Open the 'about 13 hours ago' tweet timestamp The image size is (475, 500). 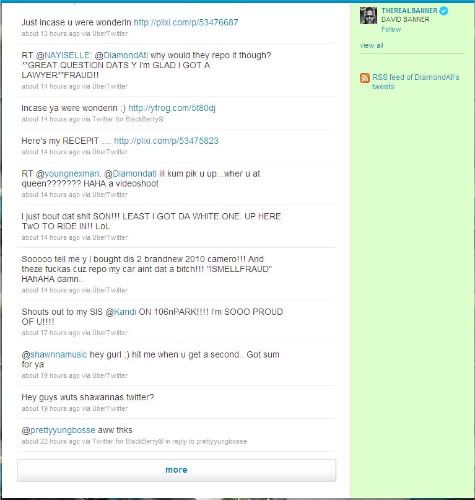tap(51, 34)
